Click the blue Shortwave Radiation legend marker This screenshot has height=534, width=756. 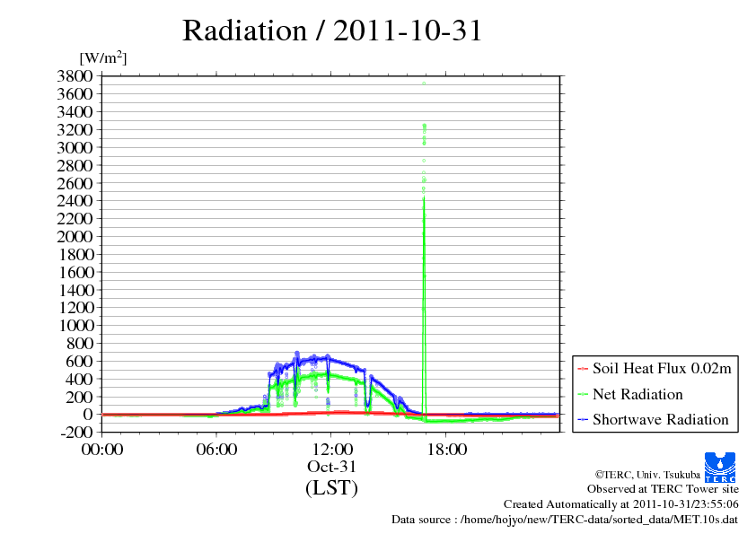click(x=583, y=420)
